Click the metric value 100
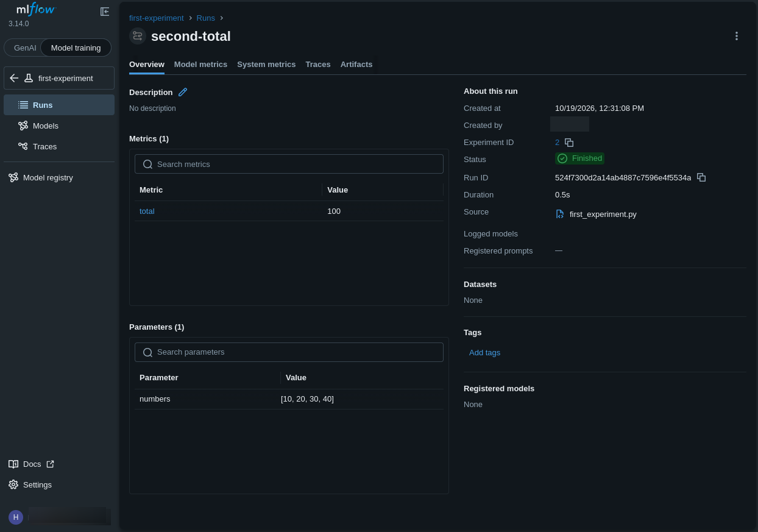758x532 pixels. (334, 211)
